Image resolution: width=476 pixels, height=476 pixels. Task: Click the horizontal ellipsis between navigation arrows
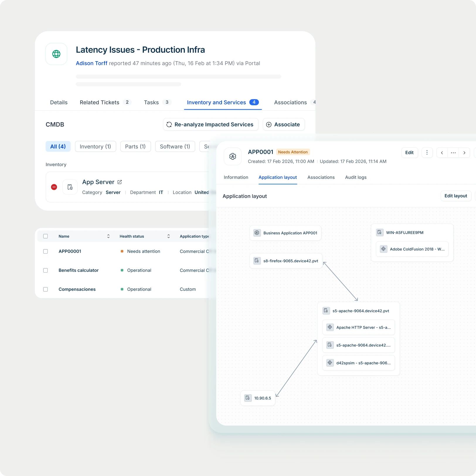point(453,153)
